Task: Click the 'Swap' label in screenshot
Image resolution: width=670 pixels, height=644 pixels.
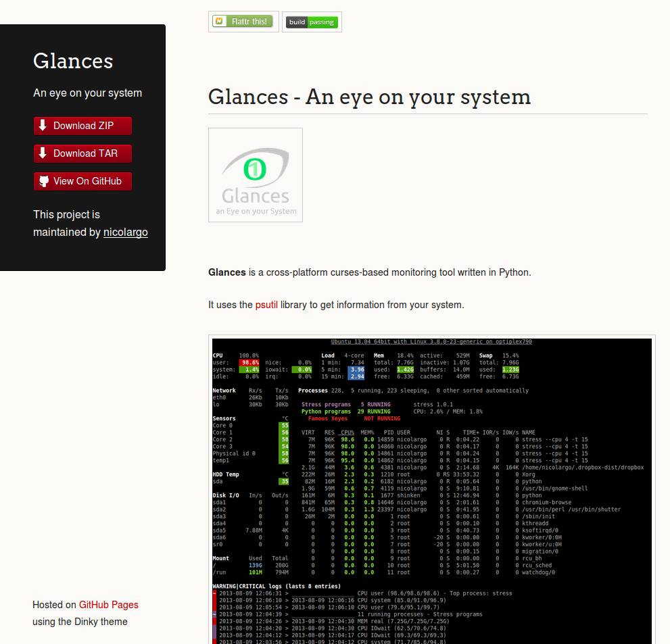Action: coord(486,355)
